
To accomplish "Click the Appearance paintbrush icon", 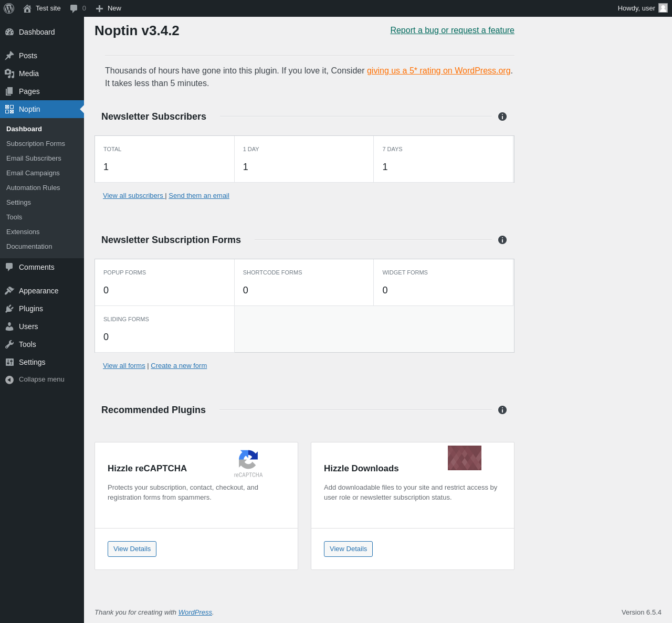I will point(9,291).
